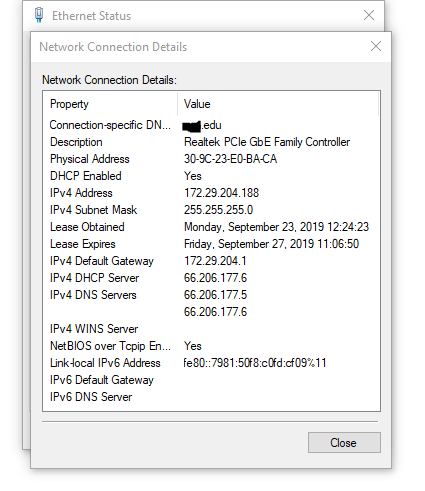Select the IPv4 Default Gateway row
425x491 pixels.
[x=211, y=261]
